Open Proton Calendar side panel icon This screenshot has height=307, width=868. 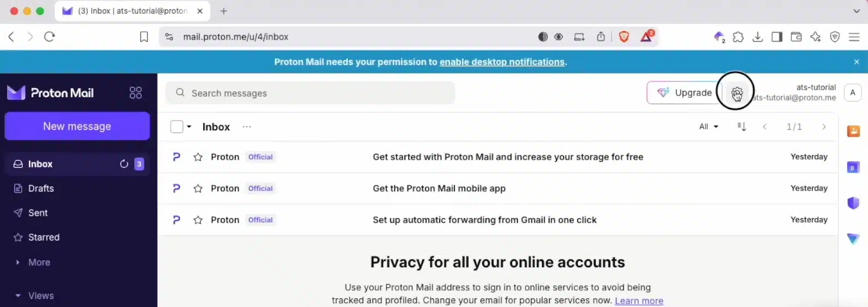[853, 167]
